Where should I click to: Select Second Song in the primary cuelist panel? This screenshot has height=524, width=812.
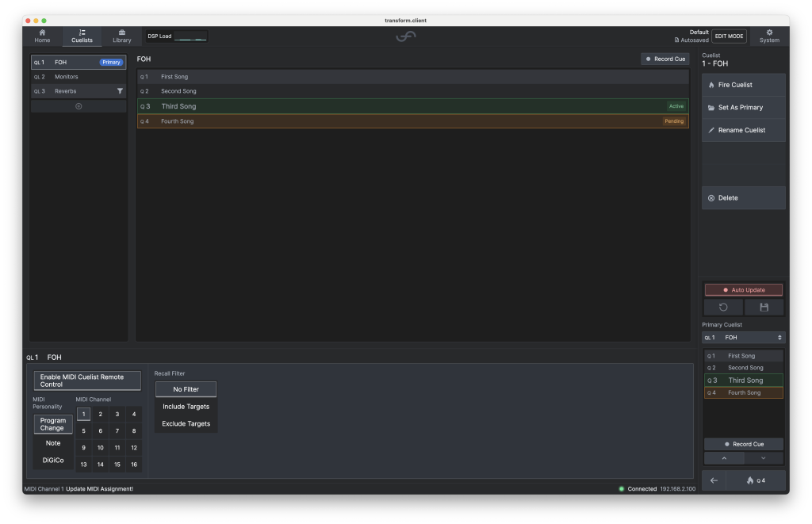coord(743,368)
